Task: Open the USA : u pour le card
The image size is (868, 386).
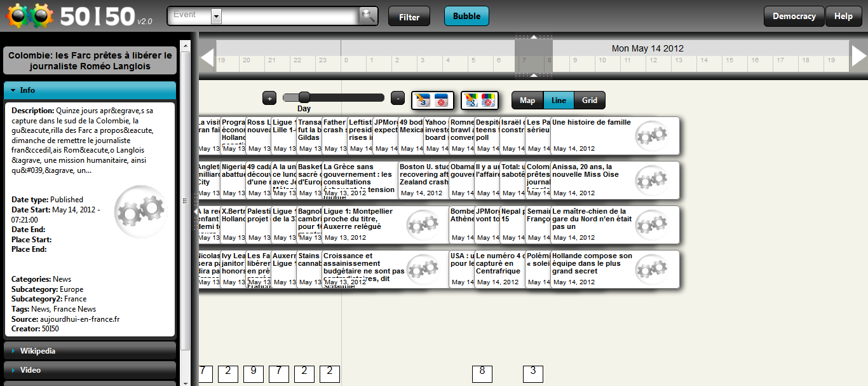Action: tap(461, 269)
